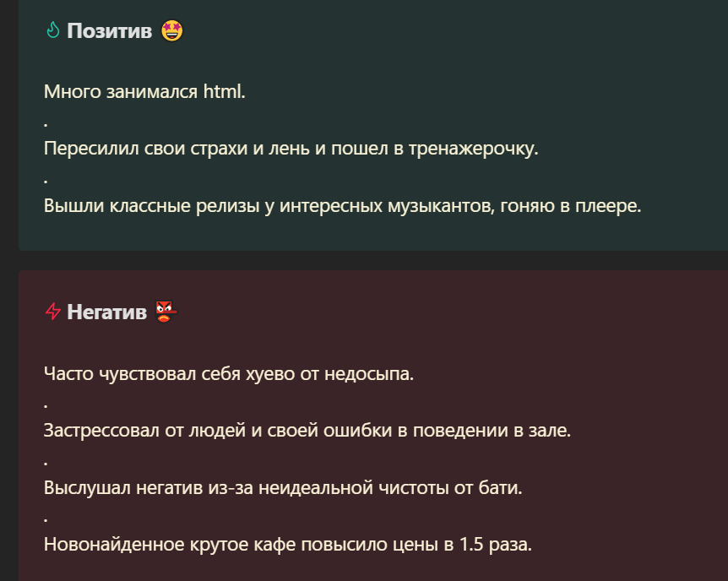Click the dot separator below 'Часто чувствовал себя'
The height and width of the screenshot is (581, 728).
pyautogui.click(x=46, y=406)
